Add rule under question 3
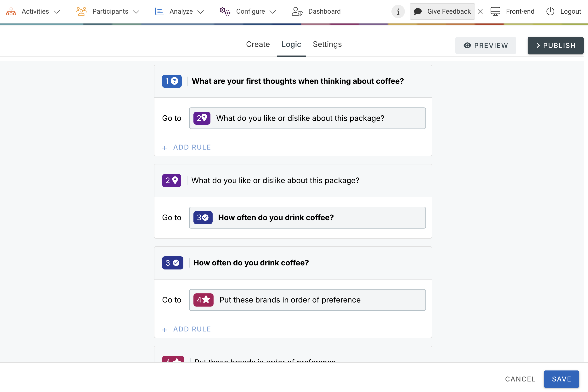Screen dimensions: 588x392 (187, 329)
